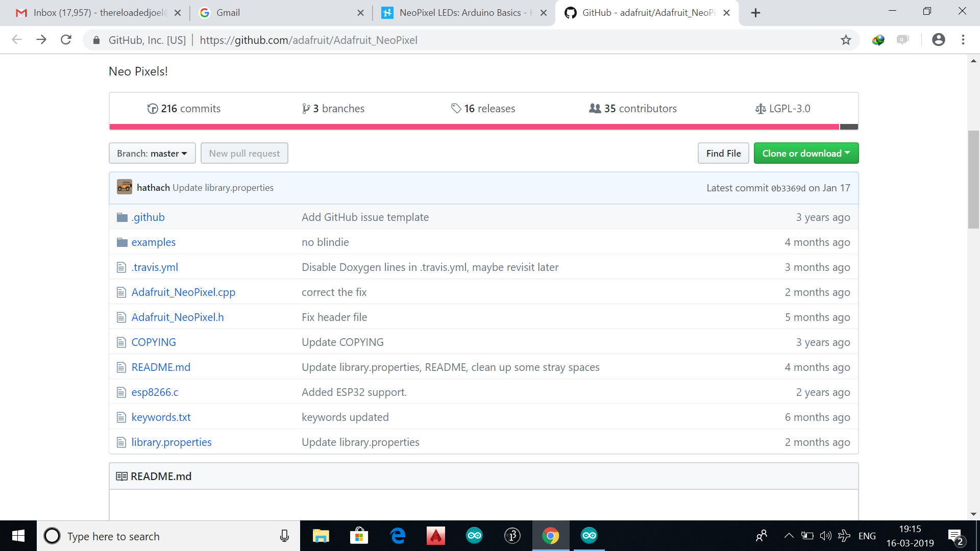
Task: Open the Adafruit_NeoPixel.cpp file link
Action: point(183,292)
